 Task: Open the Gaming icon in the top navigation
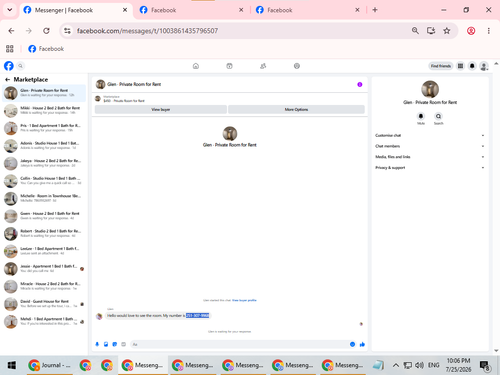point(297,66)
